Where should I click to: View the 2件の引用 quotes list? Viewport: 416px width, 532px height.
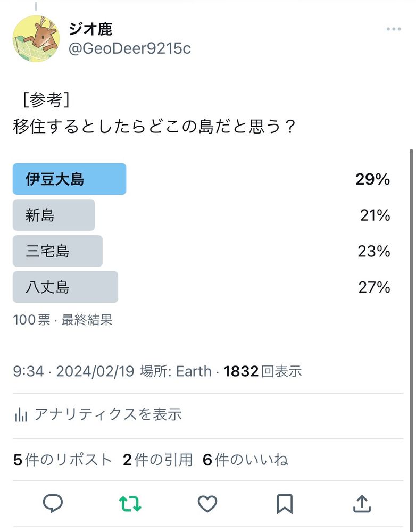[158, 460]
